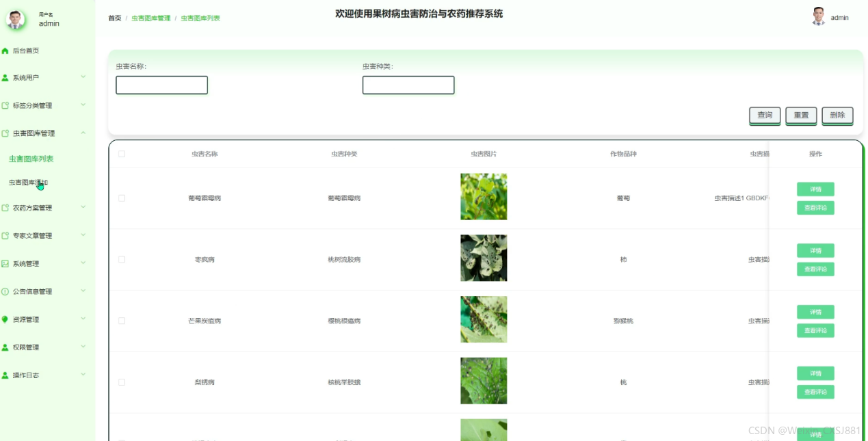Click the 删除 delete button

coord(837,116)
